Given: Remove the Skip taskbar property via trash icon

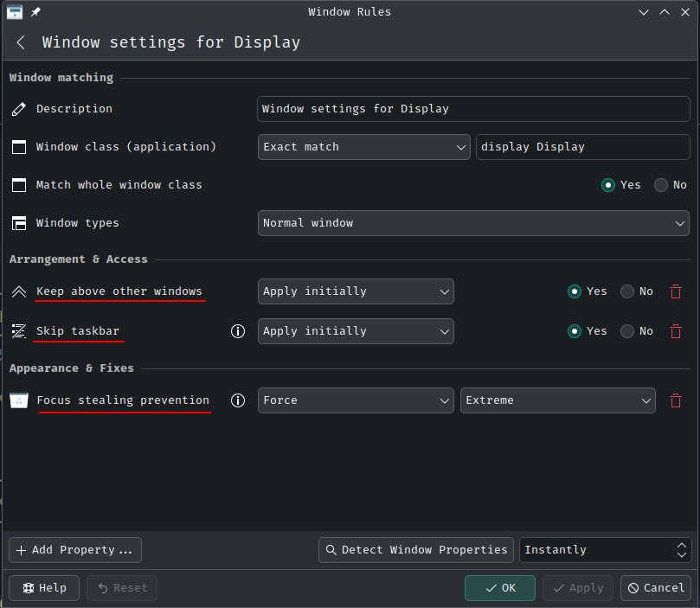Looking at the screenshot, I should (676, 331).
